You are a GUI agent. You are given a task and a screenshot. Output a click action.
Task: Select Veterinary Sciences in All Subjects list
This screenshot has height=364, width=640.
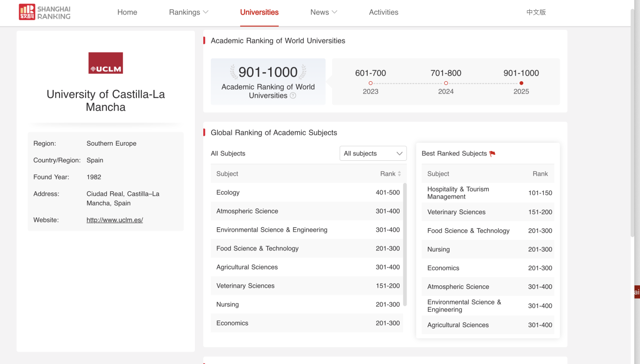(307, 286)
